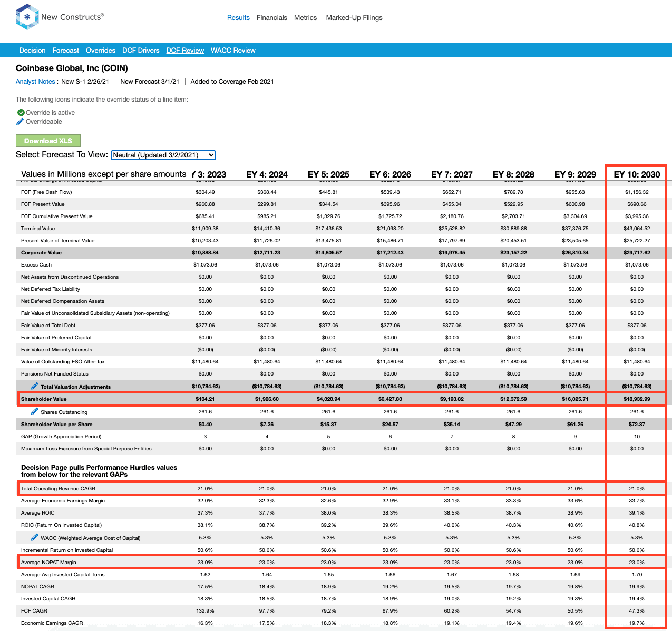The height and width of the screenshot is (631, 672).
Task: Switch to the DCF Drivers sub-tab
Action: click(x=141, y=51)
